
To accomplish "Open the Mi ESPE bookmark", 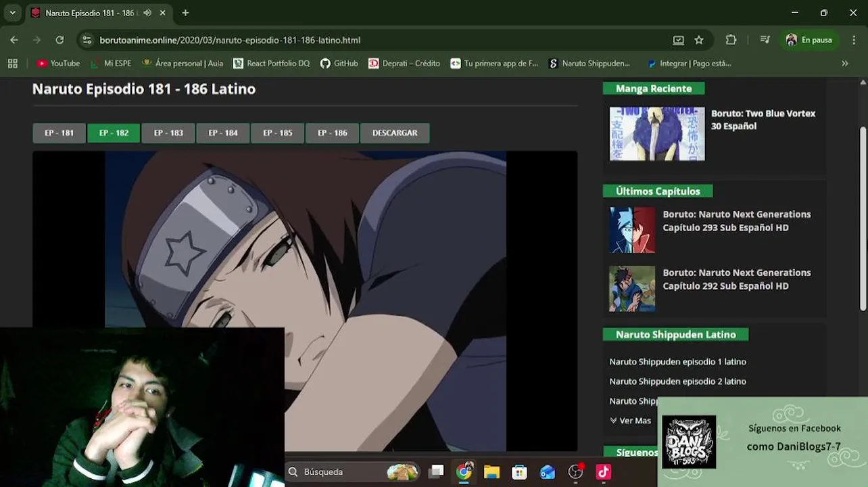I will pyautogui.click(x=110, y=63).
